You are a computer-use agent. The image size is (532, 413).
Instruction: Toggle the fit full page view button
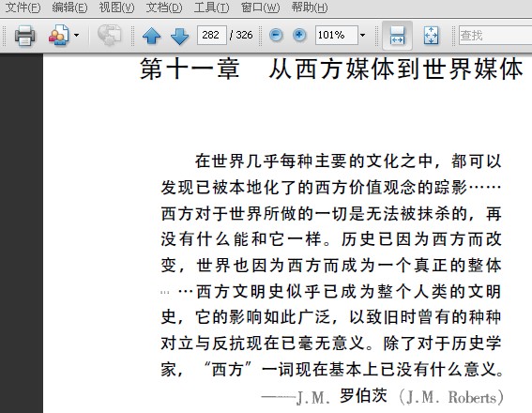tap(431, 36)
